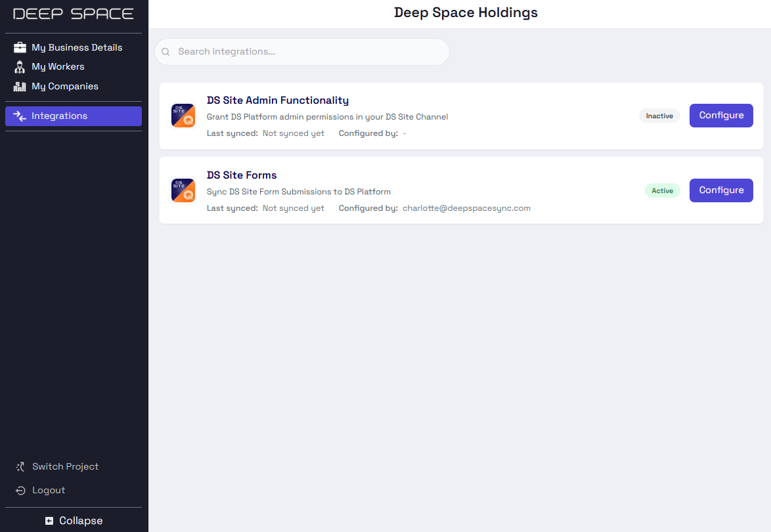
Task: Click 'Last synced:' label in Admin Functionality card
Action: [x=232, y=133]
